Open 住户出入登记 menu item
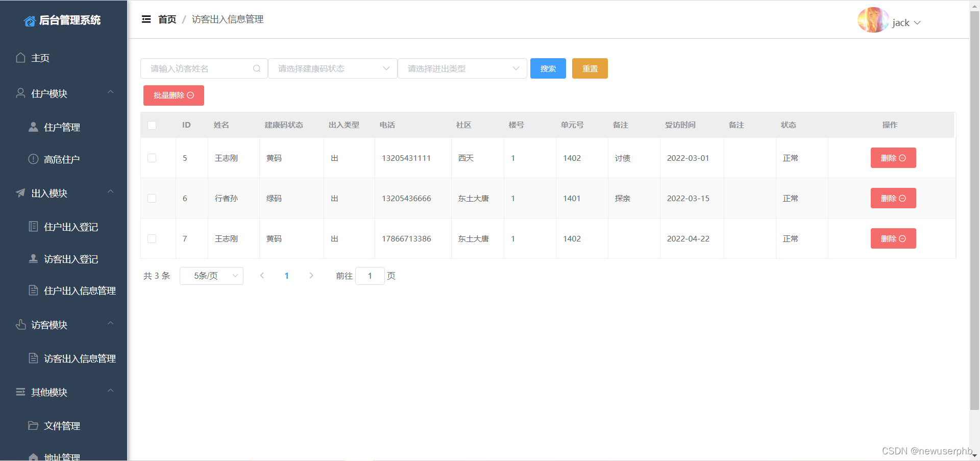 tap(63, 227)
